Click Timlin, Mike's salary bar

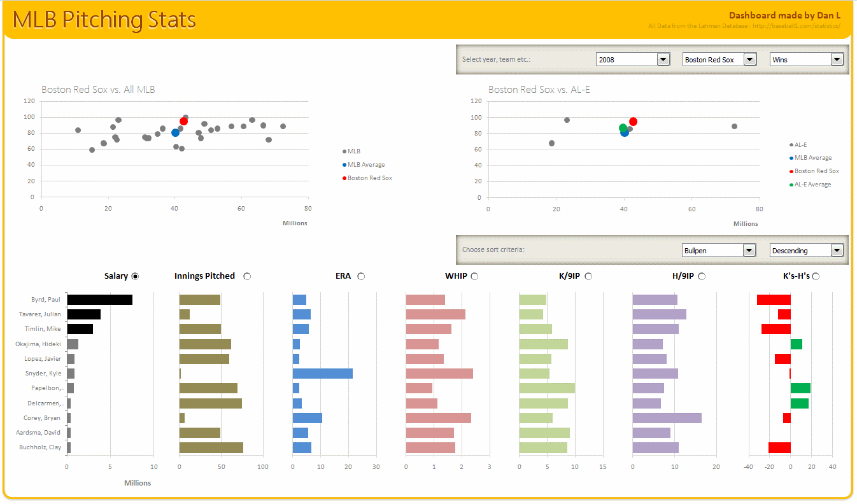(80, 329)
